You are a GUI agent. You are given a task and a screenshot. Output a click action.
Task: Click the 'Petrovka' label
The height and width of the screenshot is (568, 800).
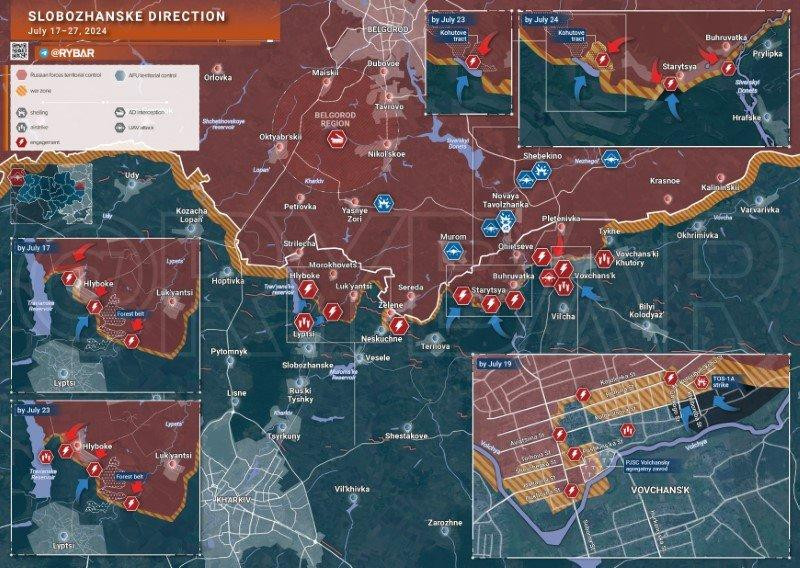point(300,207)
